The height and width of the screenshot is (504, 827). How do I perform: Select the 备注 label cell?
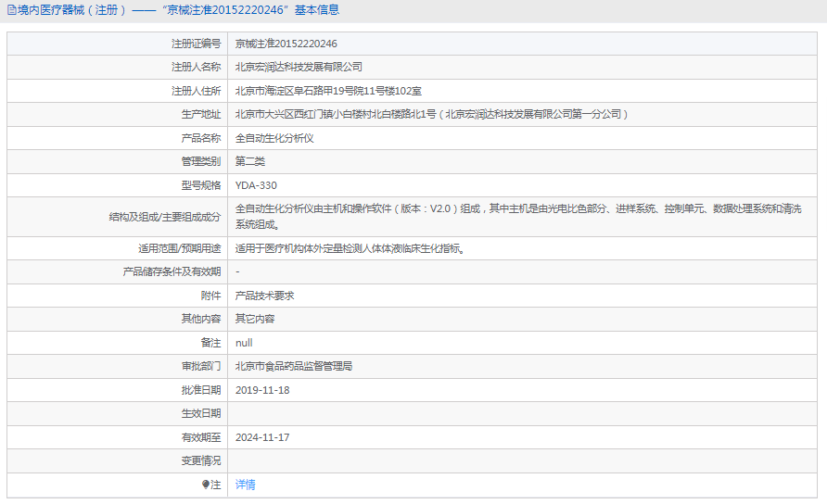point(117,343)
